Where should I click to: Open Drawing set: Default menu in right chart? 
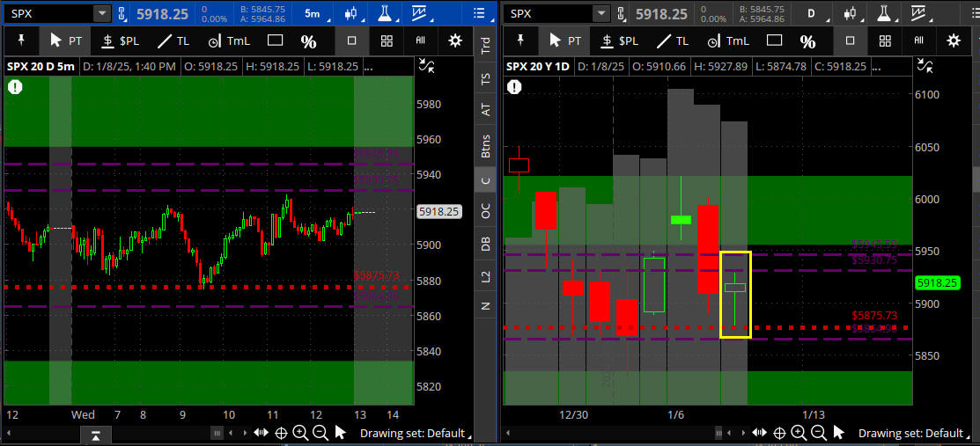[911, 433]
